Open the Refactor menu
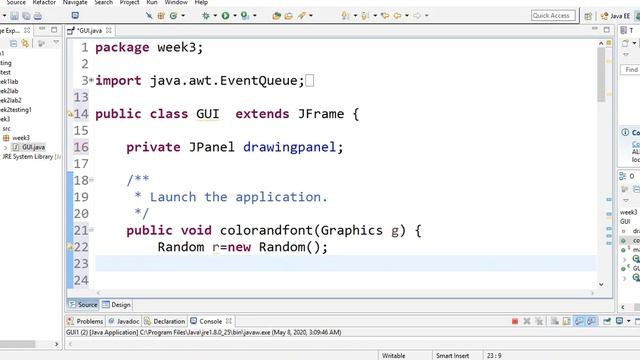This screenshot has height=360, width=640. tap(44, 2)
